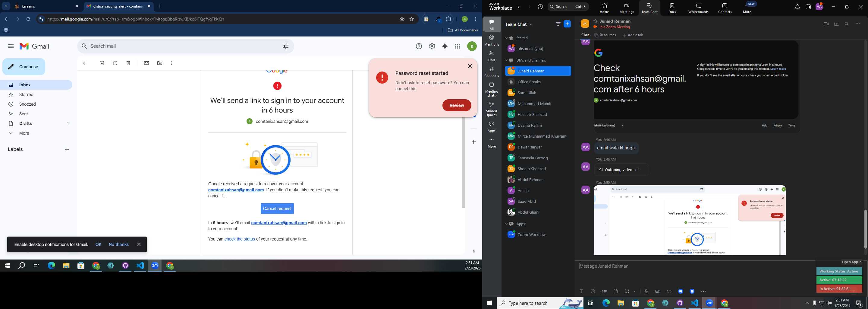Open more email actions in Gmail toolbar

172,63
